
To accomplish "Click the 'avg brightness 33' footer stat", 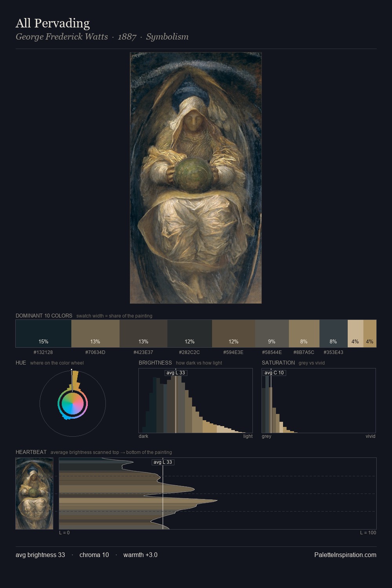I will 40,555.
